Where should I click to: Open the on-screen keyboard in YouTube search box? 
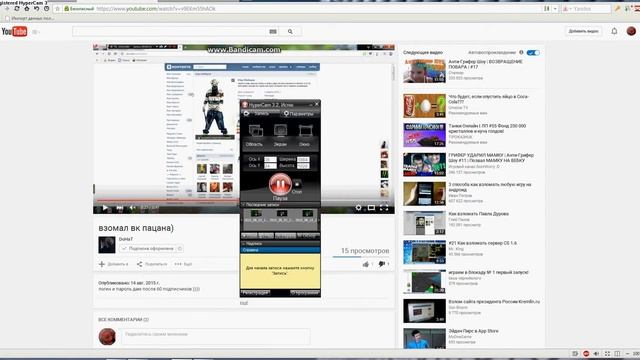click(273, 31)
